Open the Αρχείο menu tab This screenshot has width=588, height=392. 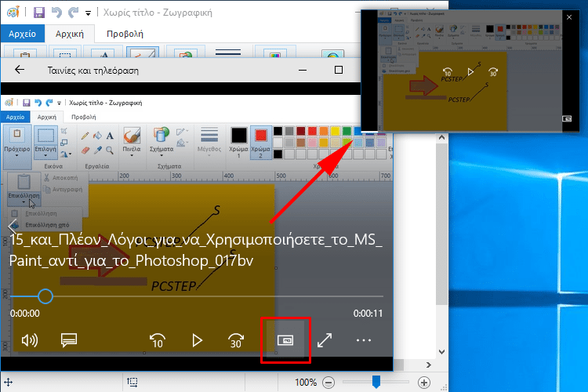click(x=23, y=34)
